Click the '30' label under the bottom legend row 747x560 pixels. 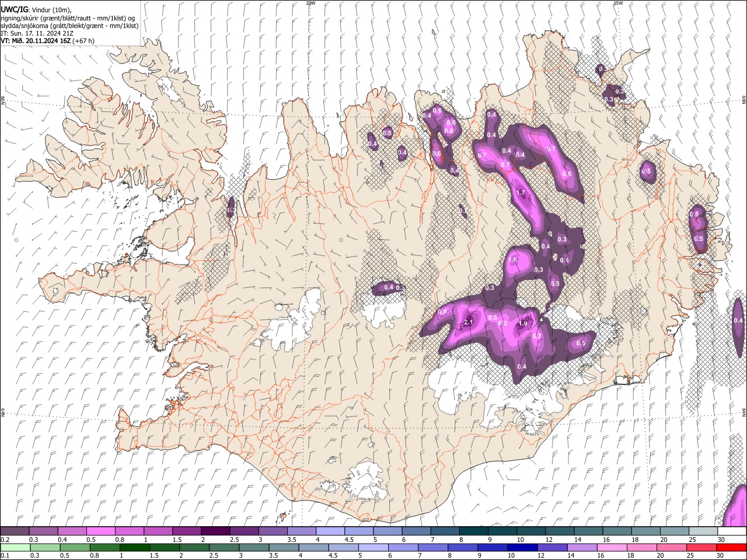coord(720,555)
